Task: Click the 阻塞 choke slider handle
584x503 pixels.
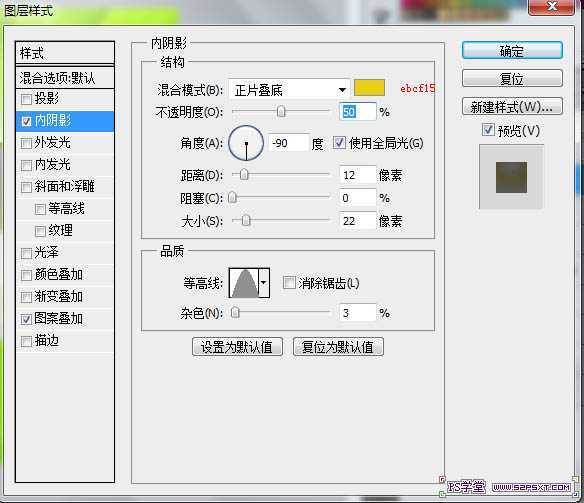Action: click(232, 197)
